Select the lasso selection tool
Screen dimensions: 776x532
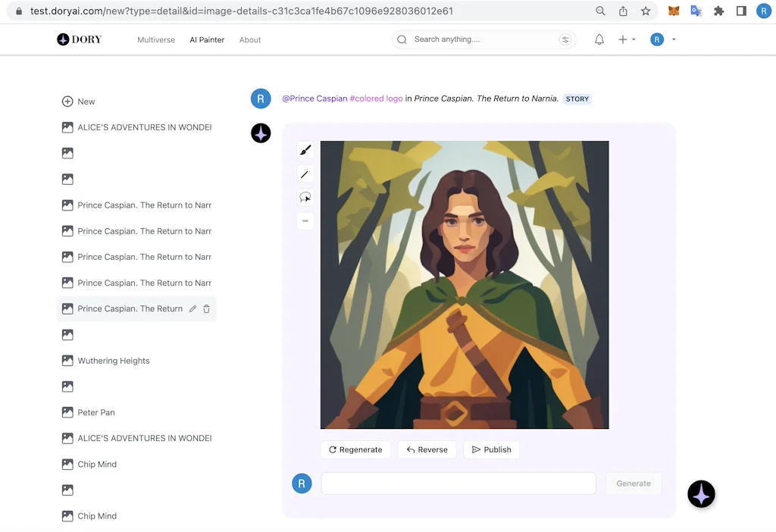coord(305,197)
